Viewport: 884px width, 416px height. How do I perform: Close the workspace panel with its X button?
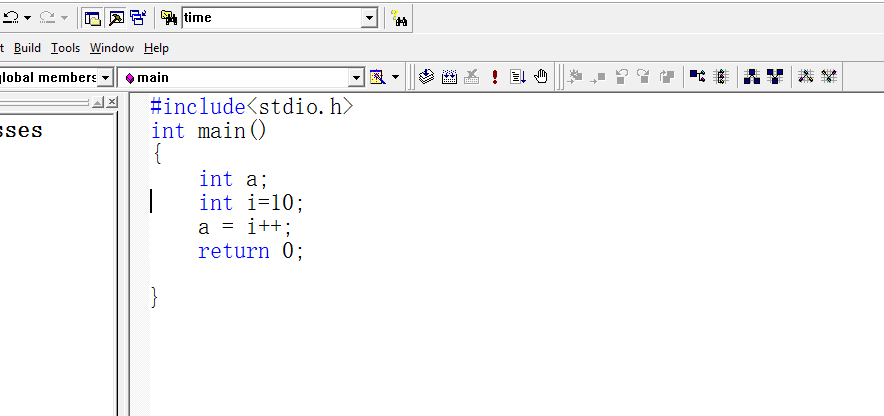pos(112,103)
